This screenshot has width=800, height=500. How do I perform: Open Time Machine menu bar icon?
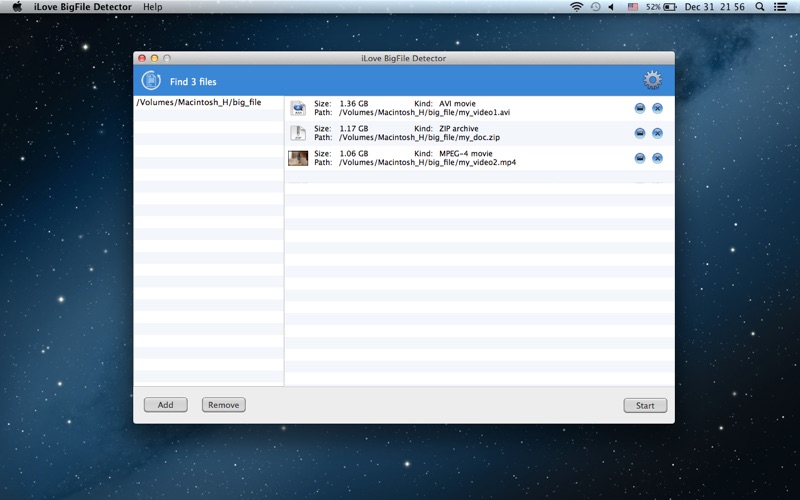point(595,7)
